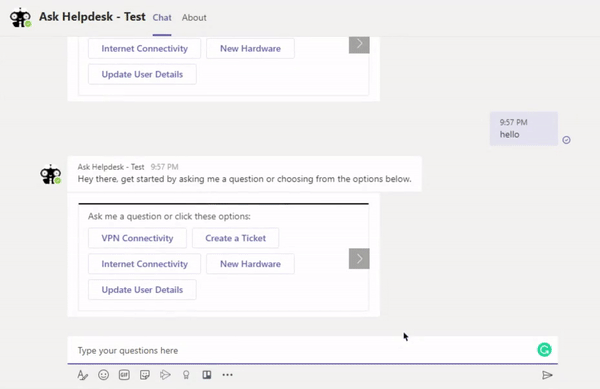
Task: Click the Ask Helpdesk bot avatar in header
Action: coord(20,18)
